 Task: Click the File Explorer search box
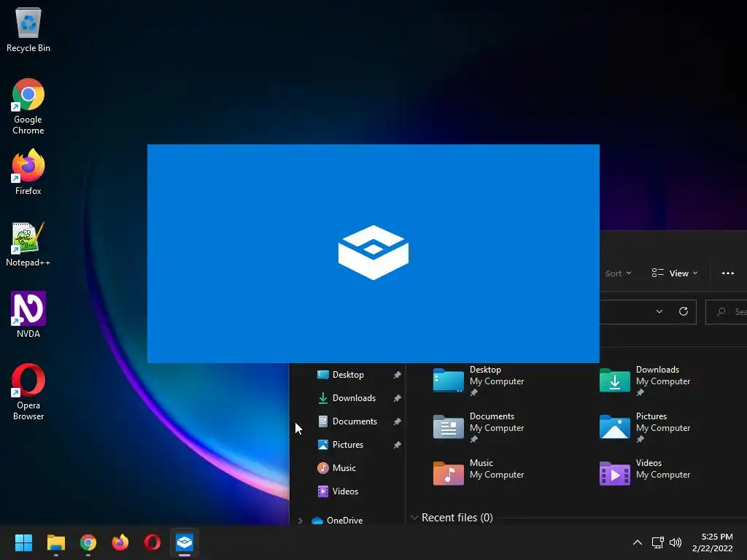point(726,312)
